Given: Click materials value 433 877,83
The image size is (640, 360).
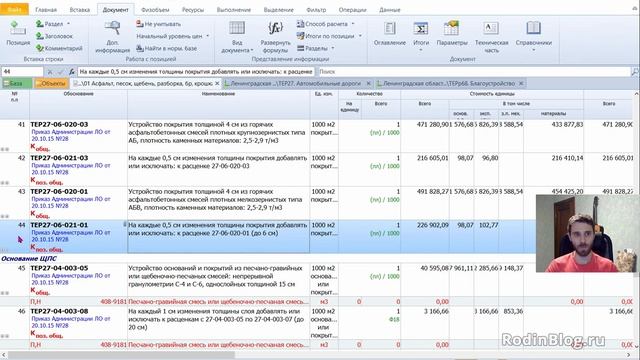Looking at the screenshot, I should [x=567, y=124].
